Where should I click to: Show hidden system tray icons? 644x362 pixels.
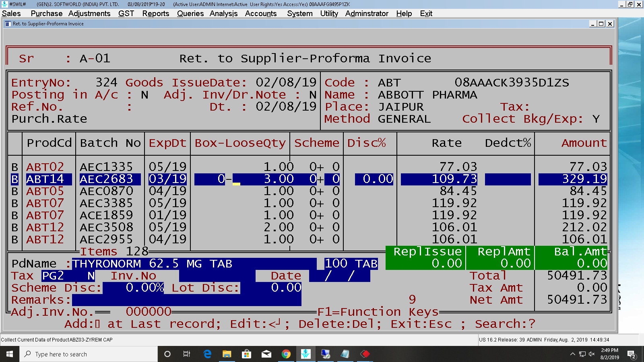572,354
